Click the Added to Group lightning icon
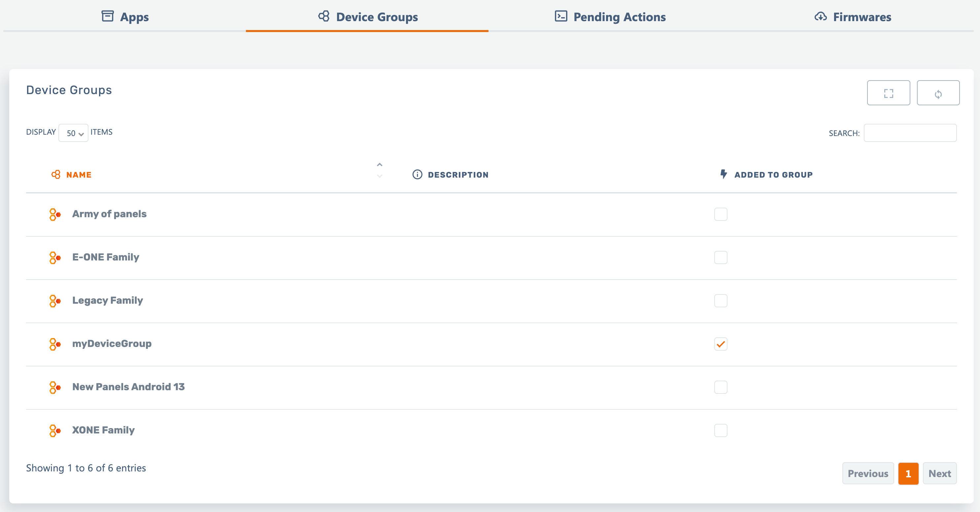980x512 pixels. tap(723, 174)
